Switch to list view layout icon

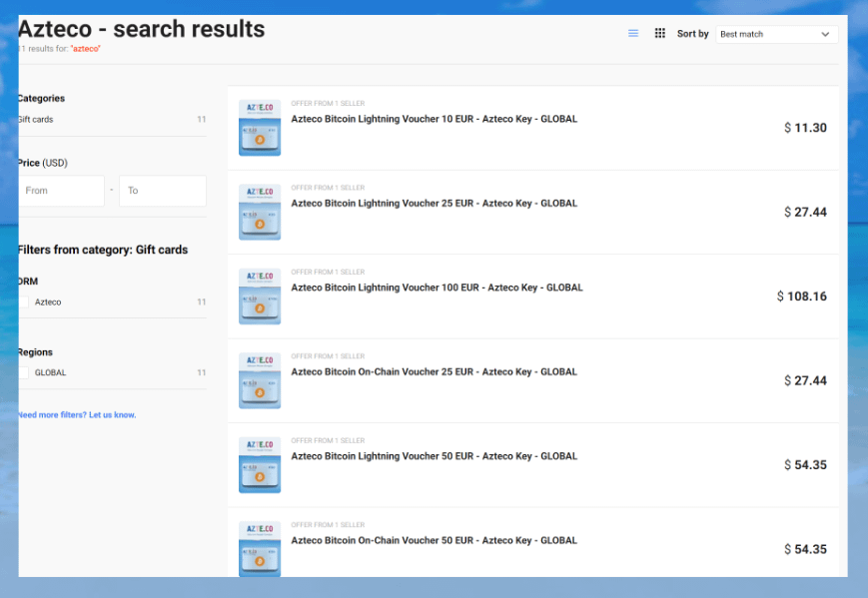(633, 34)
